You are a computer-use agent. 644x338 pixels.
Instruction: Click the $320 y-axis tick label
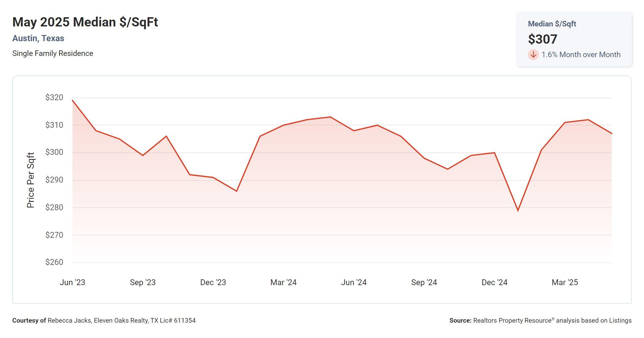pyautogui.click(x=54, y=97)
